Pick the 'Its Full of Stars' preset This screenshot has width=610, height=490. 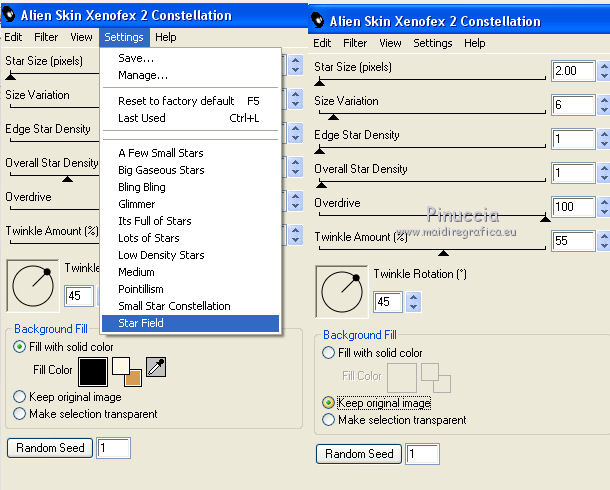pyautogui.click(x=191, y=221)
